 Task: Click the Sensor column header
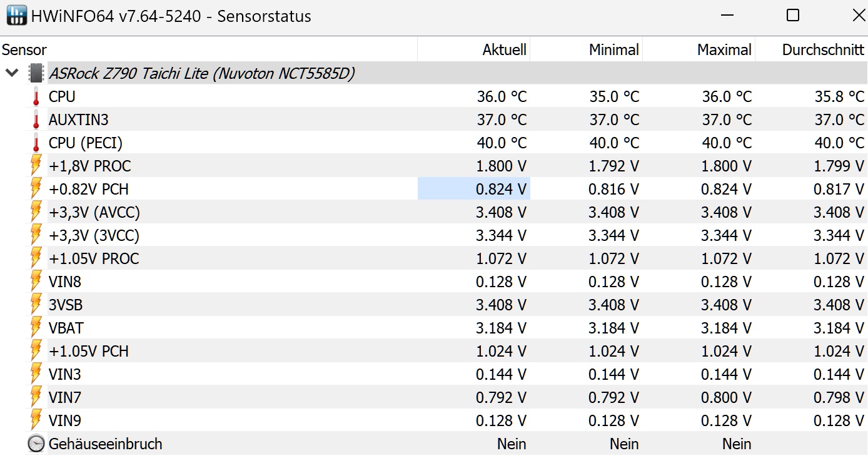(x=24, y=50)
